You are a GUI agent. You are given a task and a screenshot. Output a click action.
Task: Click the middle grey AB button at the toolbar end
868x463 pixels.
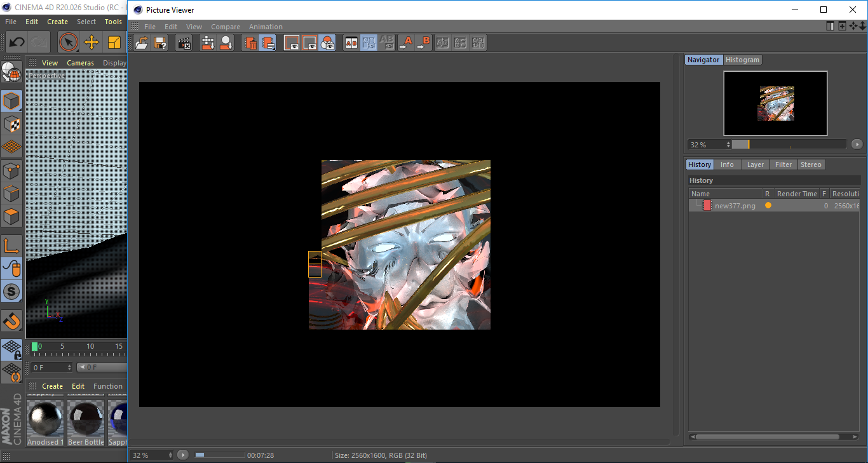point(461,43)
